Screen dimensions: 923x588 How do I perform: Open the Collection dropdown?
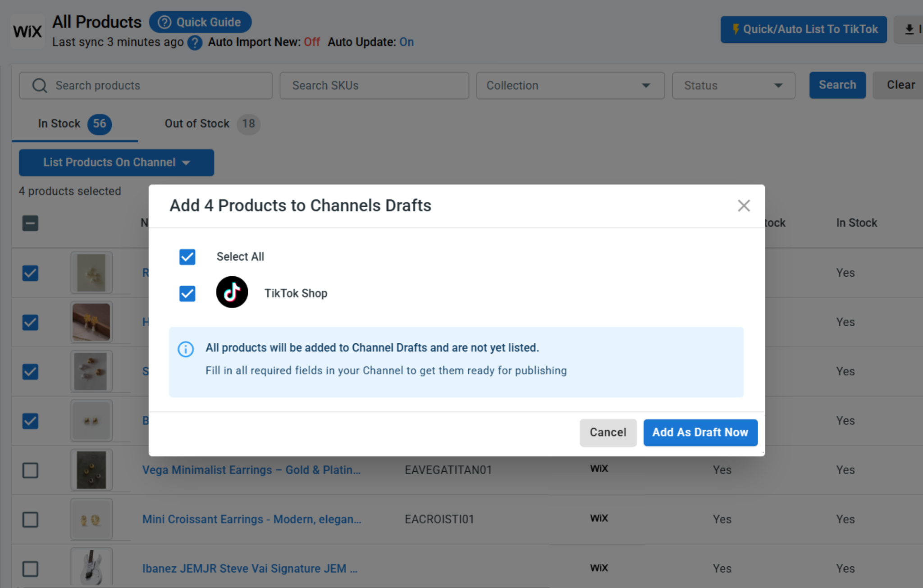pyautogui.click(x=570, y=86)
